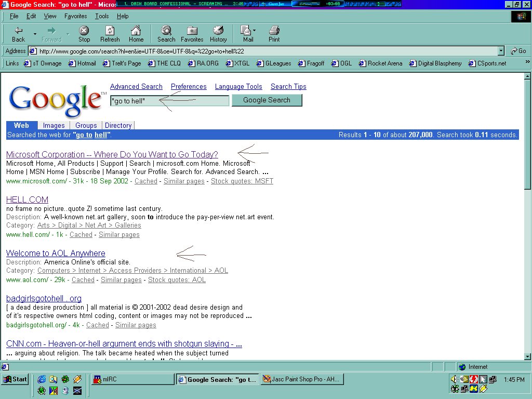Open the Search pane toolbar icon

(x=166, y=34)
